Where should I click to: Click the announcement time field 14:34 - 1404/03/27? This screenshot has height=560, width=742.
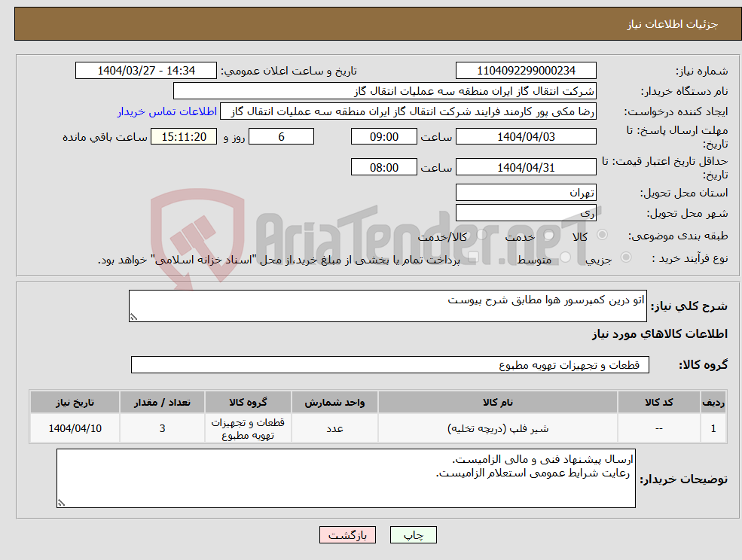(x=146, y=70)
